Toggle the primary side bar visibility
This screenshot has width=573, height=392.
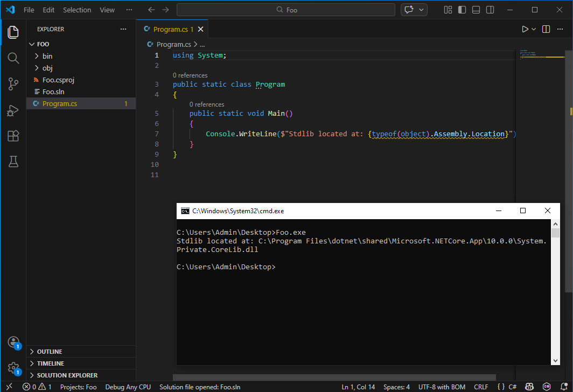coord(462,10)
